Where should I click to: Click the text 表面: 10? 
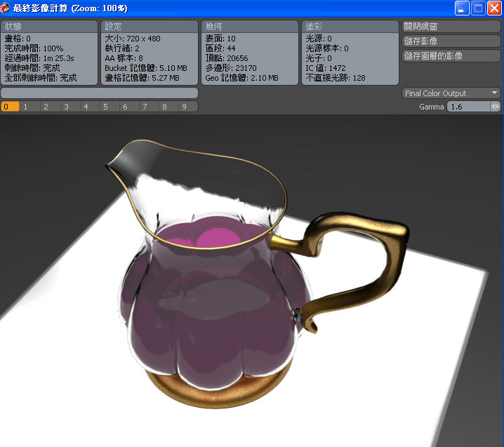click(x=220, y=39)
